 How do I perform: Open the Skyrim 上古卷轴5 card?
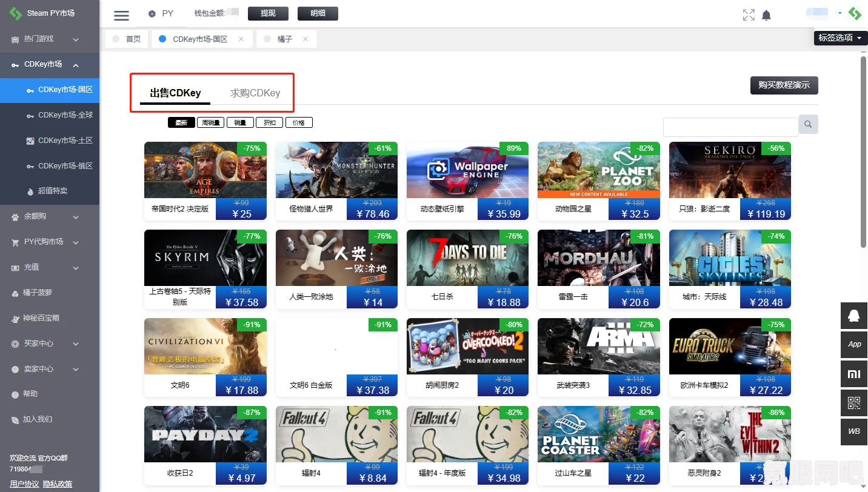tap(205, 269)
